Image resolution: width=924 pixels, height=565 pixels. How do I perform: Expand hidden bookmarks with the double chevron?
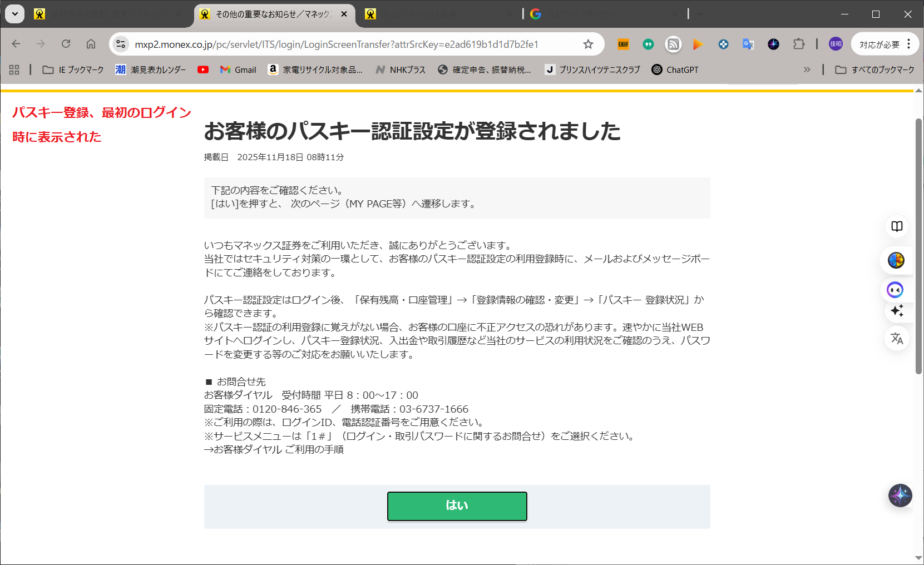pos(807,70)
